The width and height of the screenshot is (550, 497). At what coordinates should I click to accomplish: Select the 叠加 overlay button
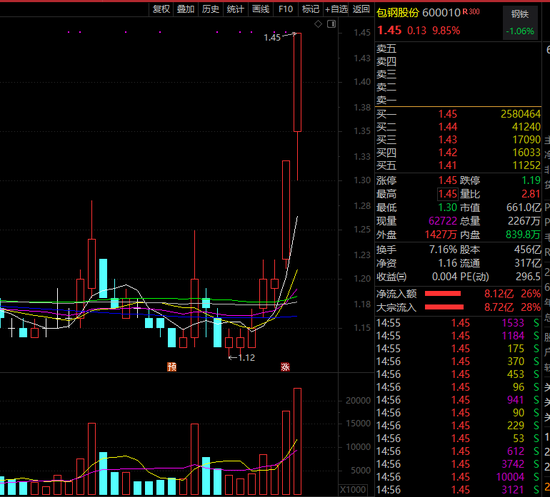coord(186,9)
